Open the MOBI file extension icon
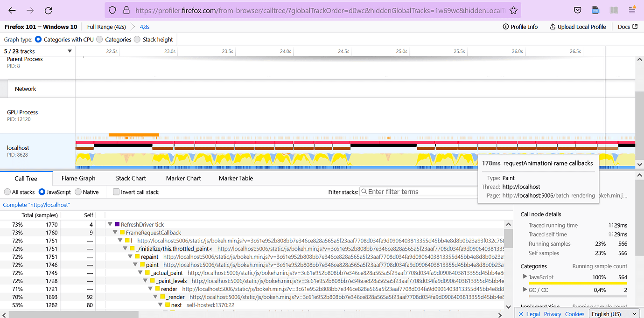The height and width of the screenshot is (318, 644). (x=595, y=10)
